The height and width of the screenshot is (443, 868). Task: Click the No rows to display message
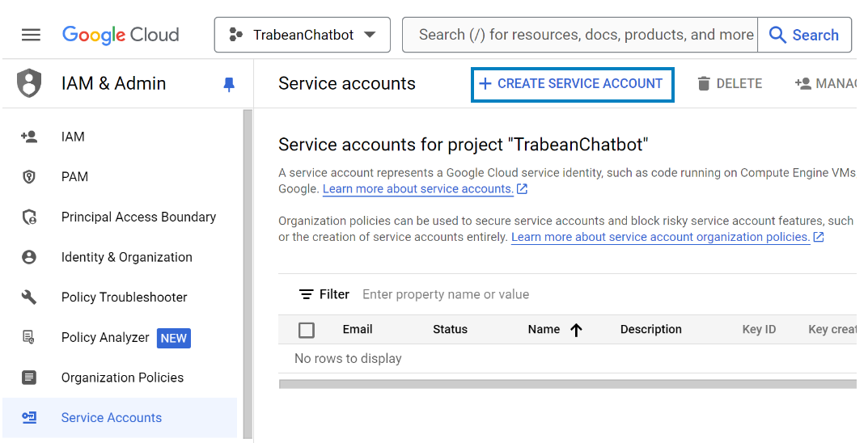(348, 358)
